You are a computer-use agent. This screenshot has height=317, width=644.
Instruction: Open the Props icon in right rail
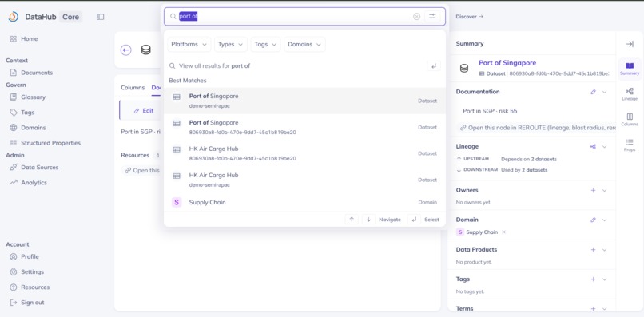click(x=630, y=145)
